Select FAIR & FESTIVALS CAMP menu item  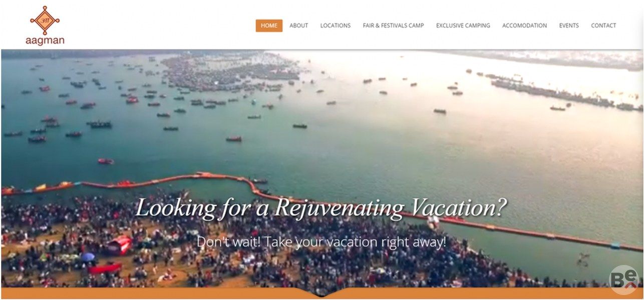(x=393, y=25)
